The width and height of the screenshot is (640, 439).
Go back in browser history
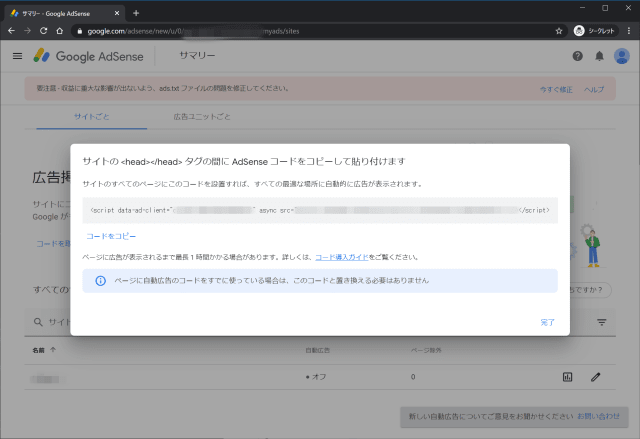(11, 31)
